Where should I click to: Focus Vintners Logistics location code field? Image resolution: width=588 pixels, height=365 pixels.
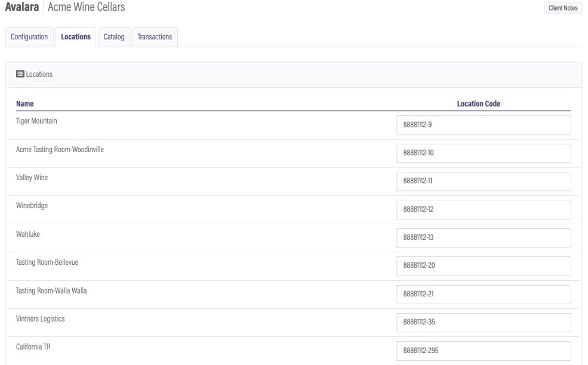(484, 322)
